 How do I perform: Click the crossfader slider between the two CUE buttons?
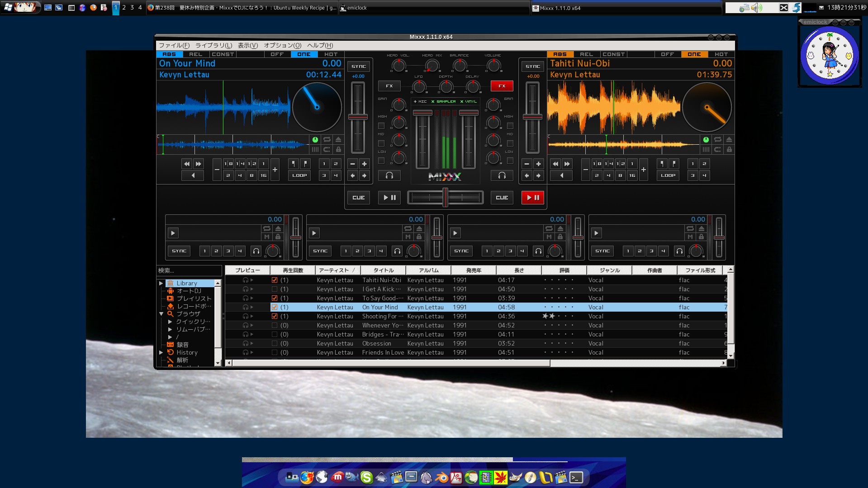tap(445, 197)
